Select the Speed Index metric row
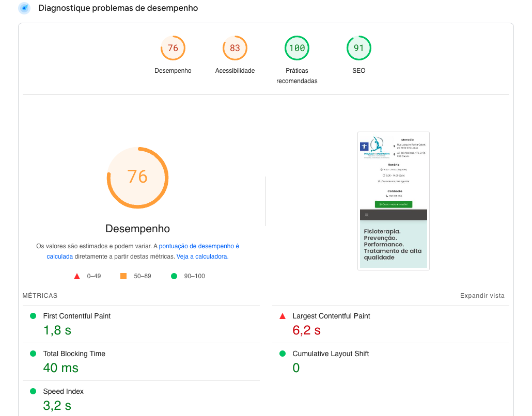This screenshot has height=416, width=532. click(63, 391)
